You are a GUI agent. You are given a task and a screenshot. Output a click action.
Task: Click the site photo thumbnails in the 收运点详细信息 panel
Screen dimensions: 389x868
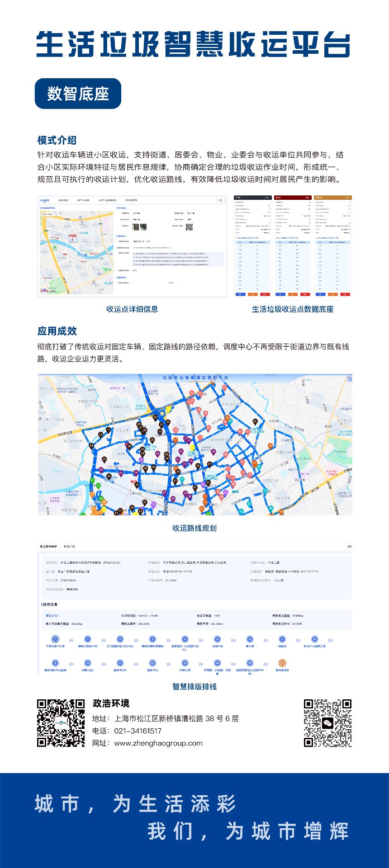coord(139,227)
